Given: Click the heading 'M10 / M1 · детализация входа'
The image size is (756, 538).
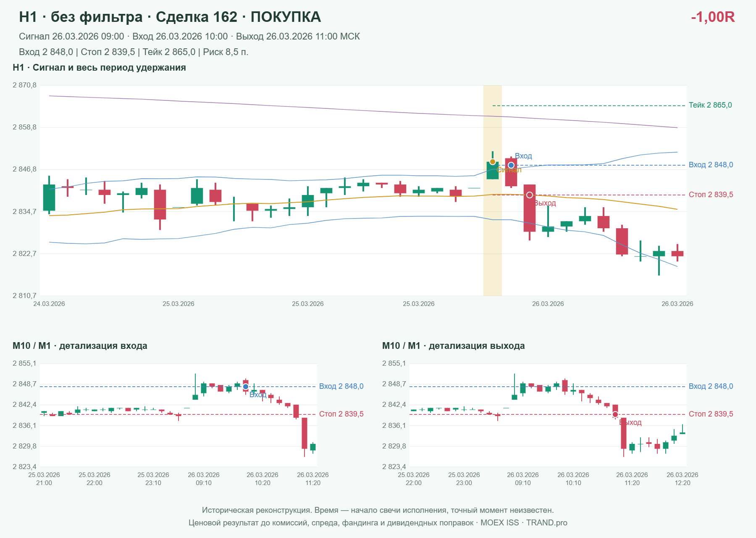Looking at the screenshot, I should tap(80, 346).
